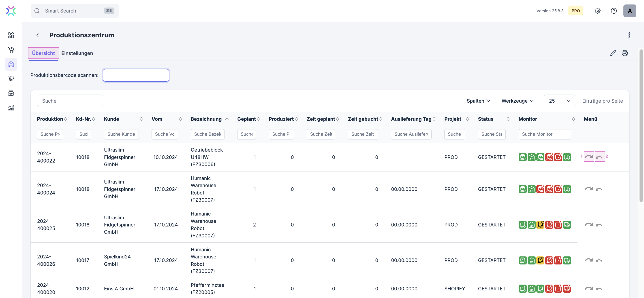Viewport: 644px width, 298px height.
Task: Click the printer icon
Action: (x=625, y=53)
